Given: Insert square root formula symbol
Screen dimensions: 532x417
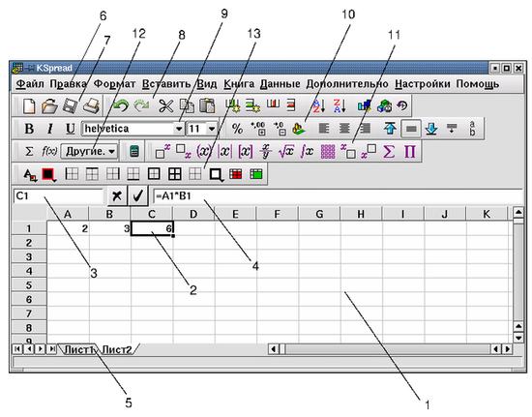Looking at the screenshot, I should 285,151.
